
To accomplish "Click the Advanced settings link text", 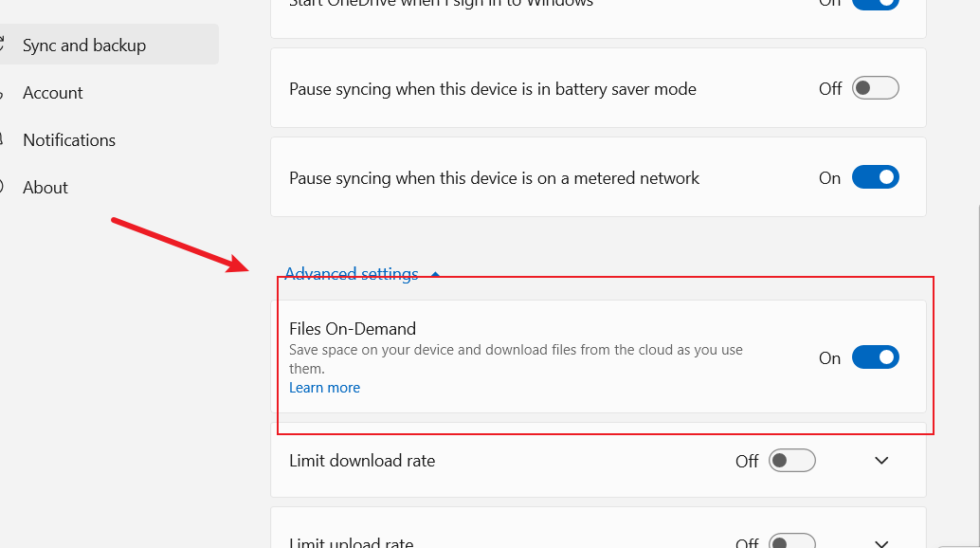I will pyautogui.click(x=352, y=274).
